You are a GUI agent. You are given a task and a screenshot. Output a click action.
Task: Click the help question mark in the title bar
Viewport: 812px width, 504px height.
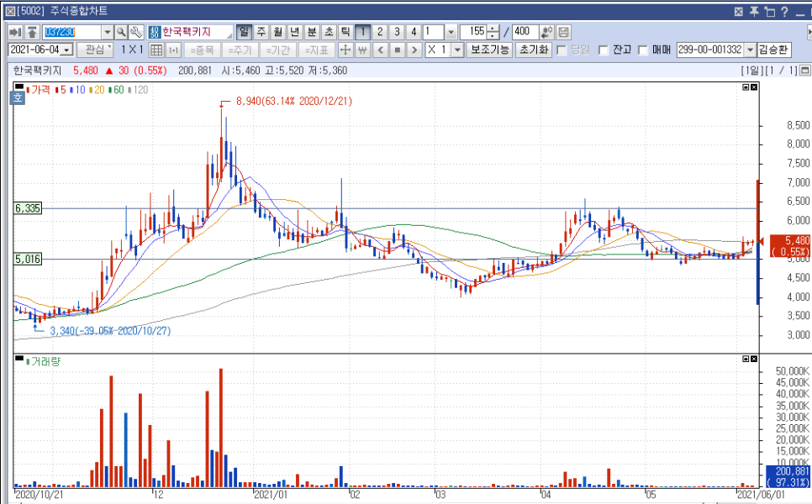pos(784,12)
